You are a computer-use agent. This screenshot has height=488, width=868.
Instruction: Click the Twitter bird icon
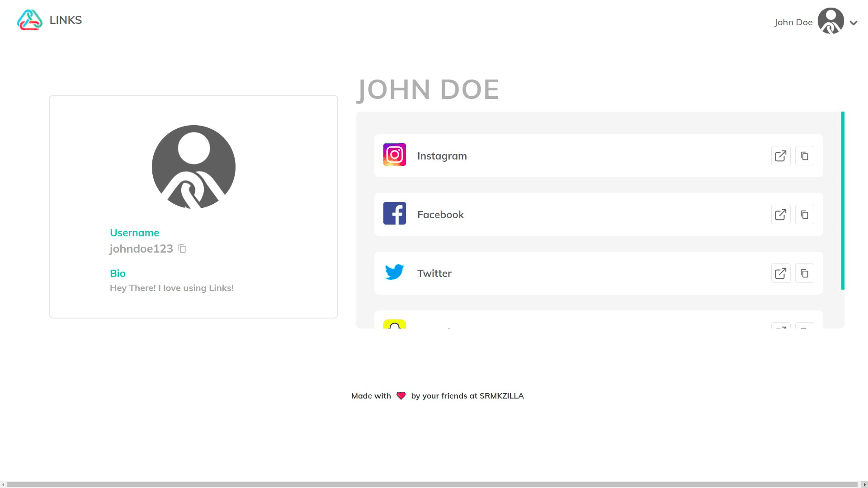coord(394,272)
